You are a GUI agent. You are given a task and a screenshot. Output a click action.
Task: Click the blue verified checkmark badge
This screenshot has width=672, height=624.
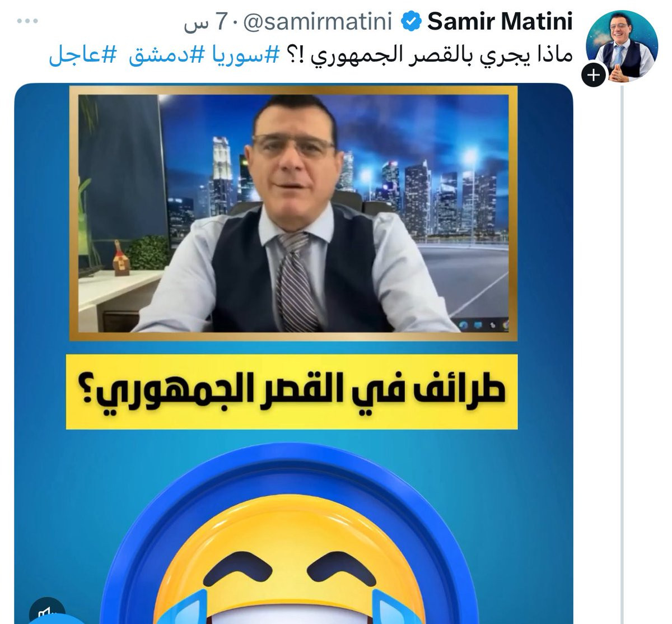[413, 22]
